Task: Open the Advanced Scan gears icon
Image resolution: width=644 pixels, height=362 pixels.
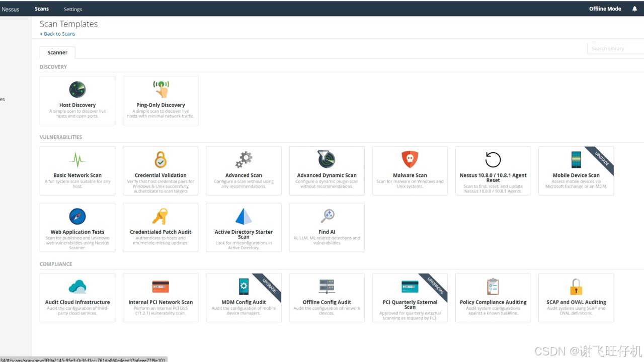Action: pos(244,160)
